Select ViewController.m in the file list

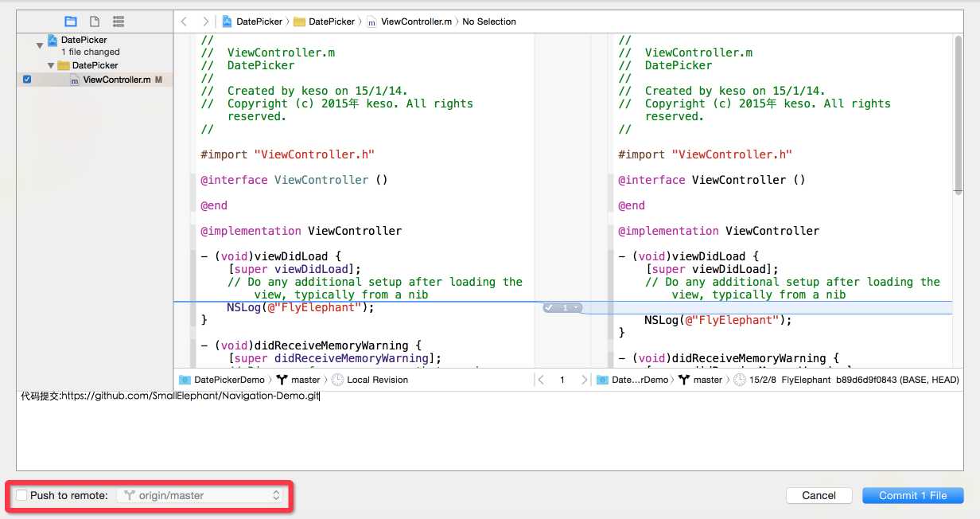click(117, 80)
